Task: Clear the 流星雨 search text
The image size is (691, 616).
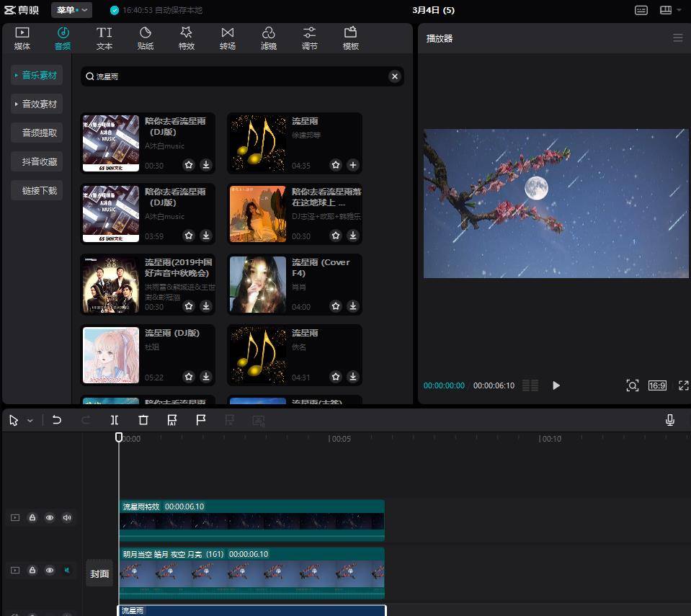Action: click(395, 76)
